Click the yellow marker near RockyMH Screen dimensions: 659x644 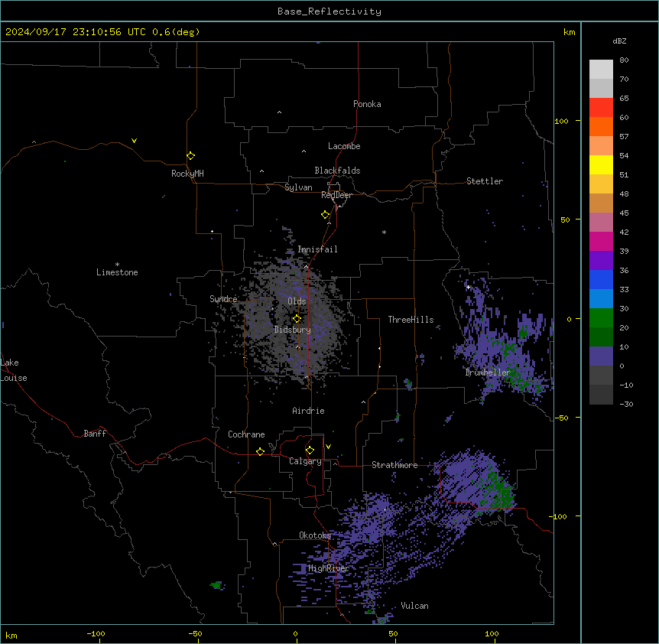(191, 156)
